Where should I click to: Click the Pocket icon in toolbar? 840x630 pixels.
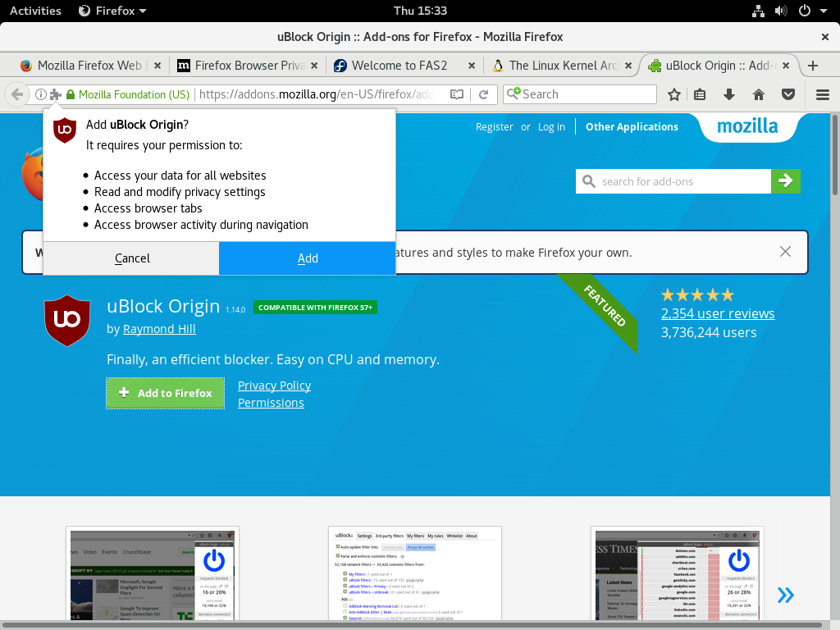[x=788, y=95]
